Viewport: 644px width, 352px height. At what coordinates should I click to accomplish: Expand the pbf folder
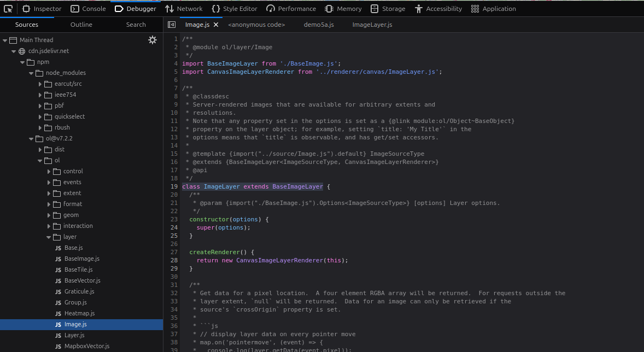pyautogui.click(x=40, y=106)
